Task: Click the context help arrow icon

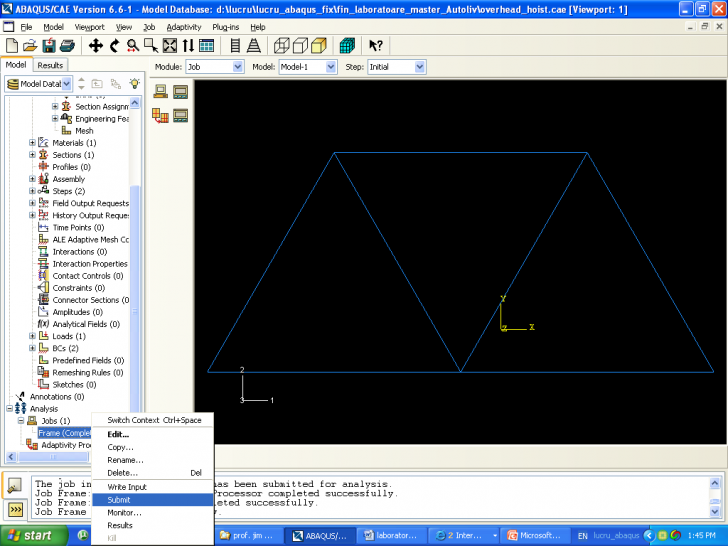Action: (376, 46)
